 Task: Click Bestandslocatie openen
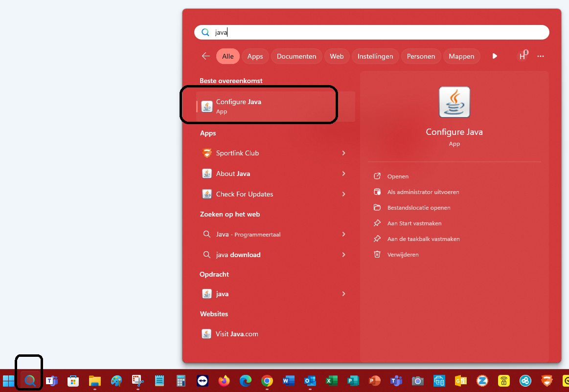pyautogui.click(x=419, y=207)
